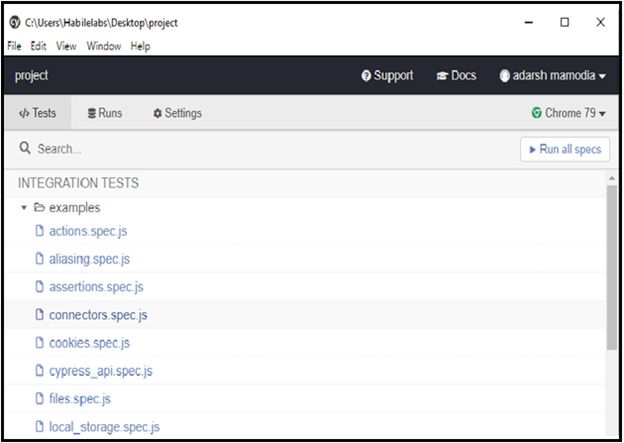Click file icon beside aliasing.spec.js
Image resolution: width=624 pixels, height=443 pixels.
point(39,259)
